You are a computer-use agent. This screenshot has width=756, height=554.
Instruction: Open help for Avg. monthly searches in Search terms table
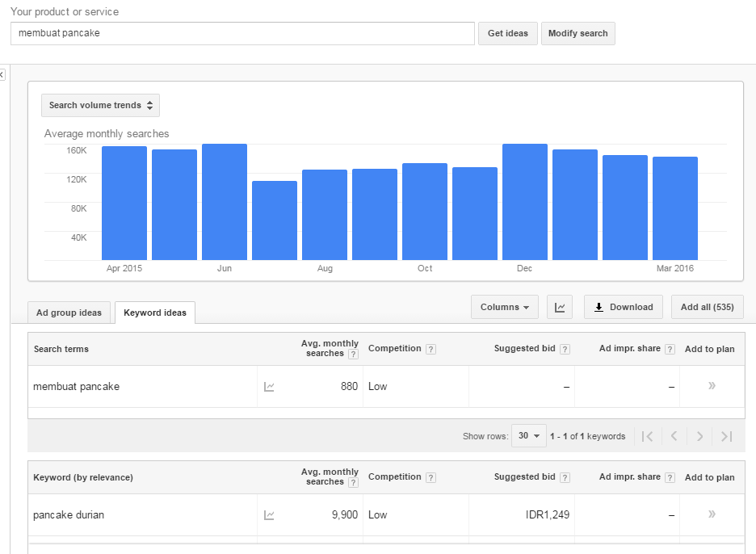click(354, 355)
